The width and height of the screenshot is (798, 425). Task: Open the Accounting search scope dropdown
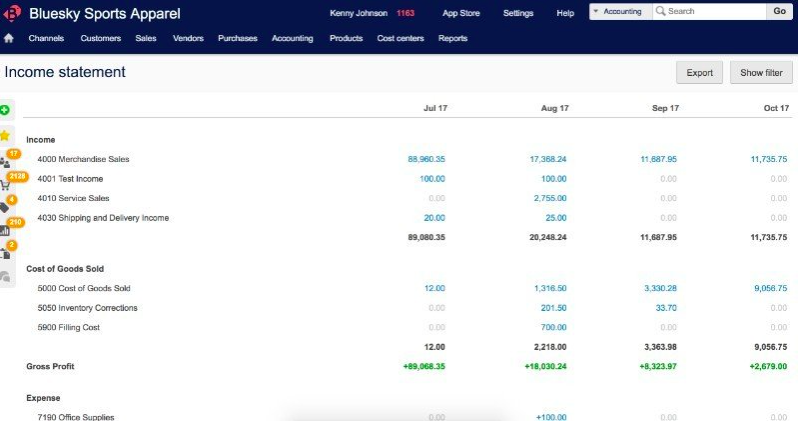pos(620,11)
